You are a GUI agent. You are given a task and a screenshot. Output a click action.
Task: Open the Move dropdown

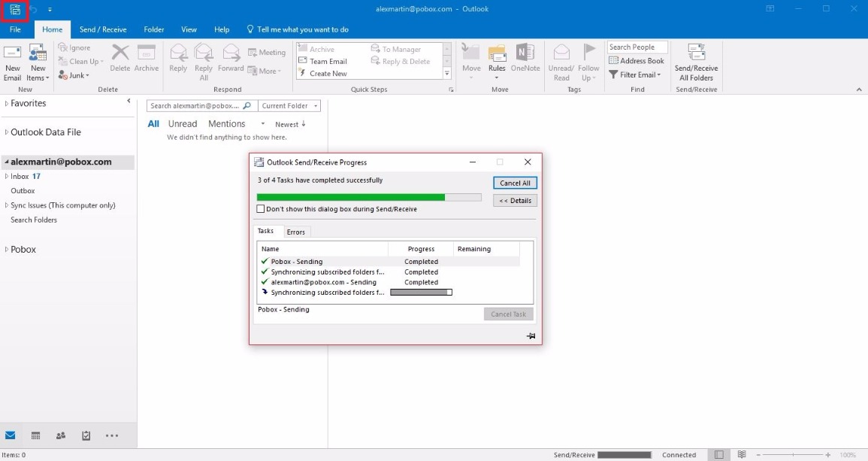click(471, 62)
